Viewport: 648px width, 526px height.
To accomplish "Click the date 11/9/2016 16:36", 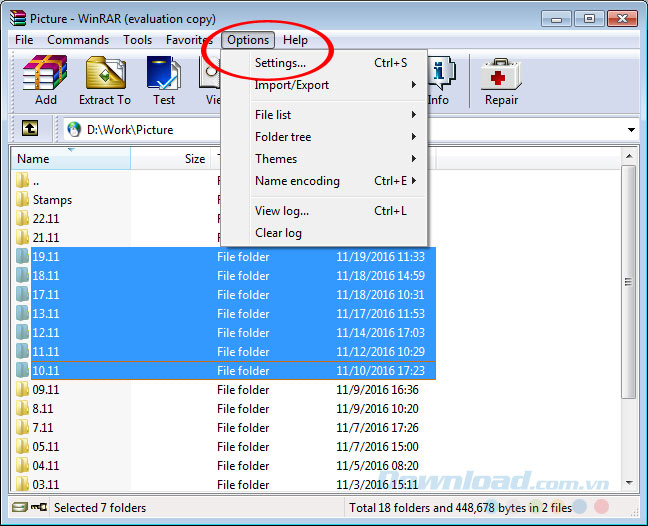I will tap(377, 390).
